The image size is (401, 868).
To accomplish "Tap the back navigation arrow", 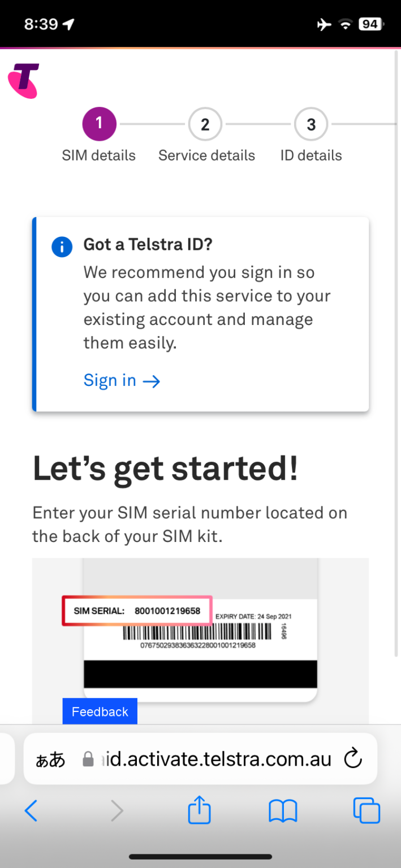I will click(31, 810).
